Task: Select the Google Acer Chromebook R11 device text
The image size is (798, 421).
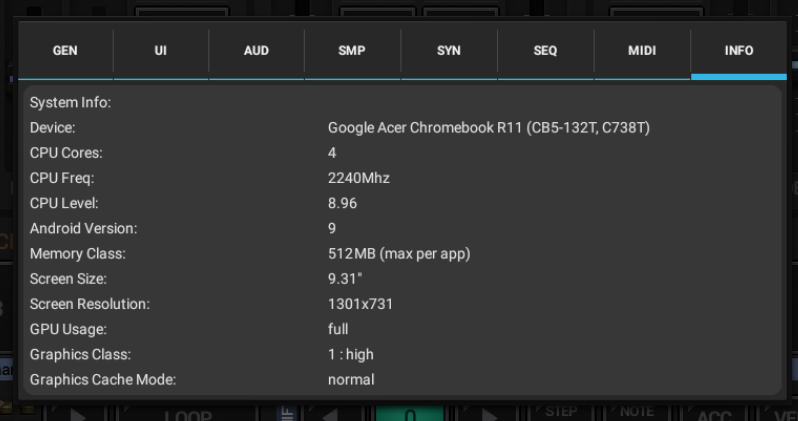Action: tap(489, 127)
